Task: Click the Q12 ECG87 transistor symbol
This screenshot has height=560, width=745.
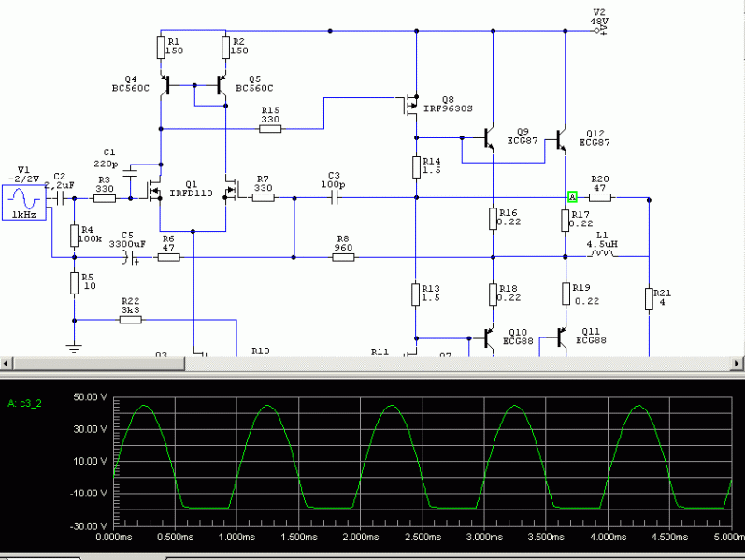Action: coord(561,140)
